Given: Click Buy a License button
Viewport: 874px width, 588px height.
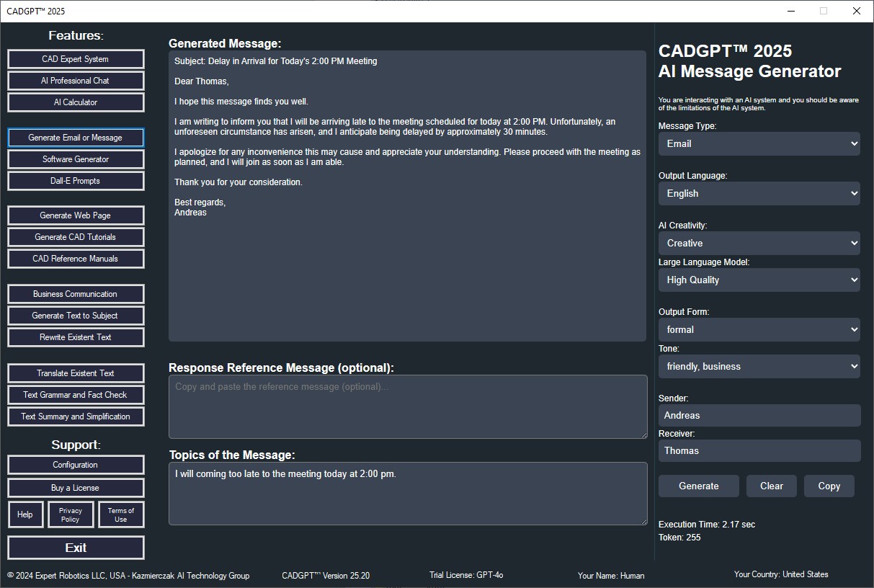Looking at the screenshot, I should point(76,488).
